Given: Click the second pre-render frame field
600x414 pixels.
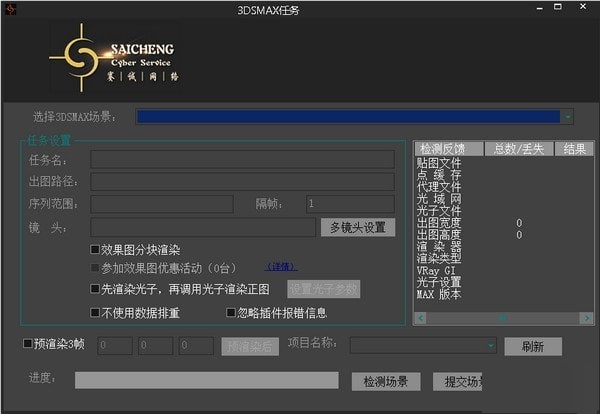Looking at the screenshot, I should (156, 346).
